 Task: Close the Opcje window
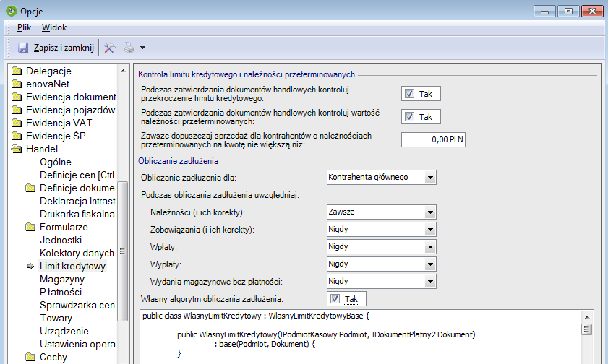592,12
